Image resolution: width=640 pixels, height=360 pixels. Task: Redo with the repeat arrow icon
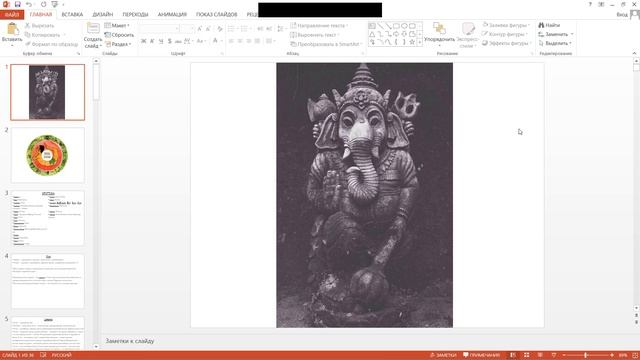pos(43,4)
